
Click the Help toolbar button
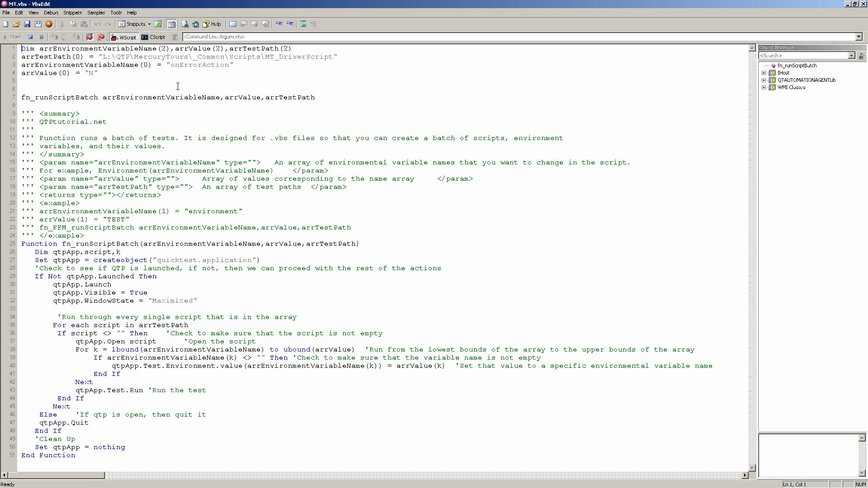tap(212, 24)
